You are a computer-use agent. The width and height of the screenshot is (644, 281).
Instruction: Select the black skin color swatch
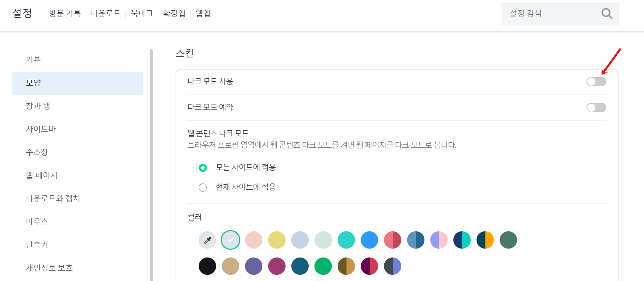pos(207,266)
